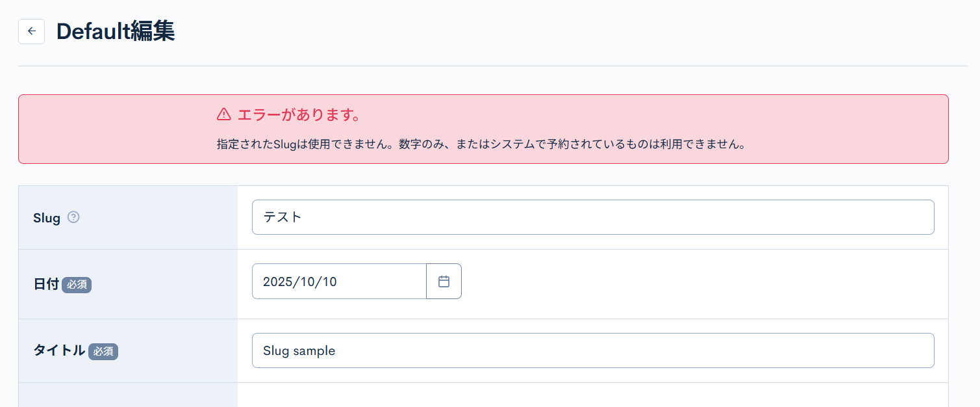Screen dimensions: 980x407
Task: Click the back arrow next to Default編集
Action: (31, 31)
